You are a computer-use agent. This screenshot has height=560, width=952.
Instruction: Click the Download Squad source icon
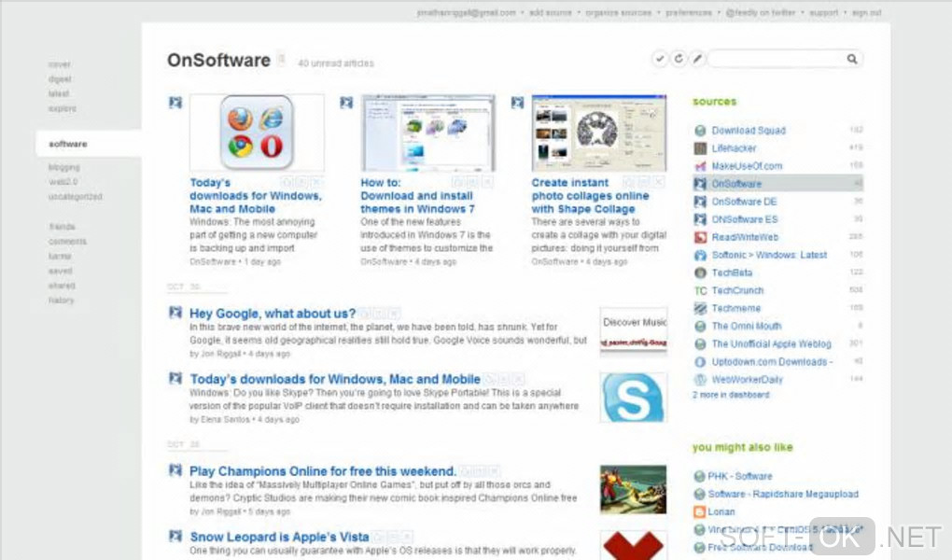tap(700, 131)
